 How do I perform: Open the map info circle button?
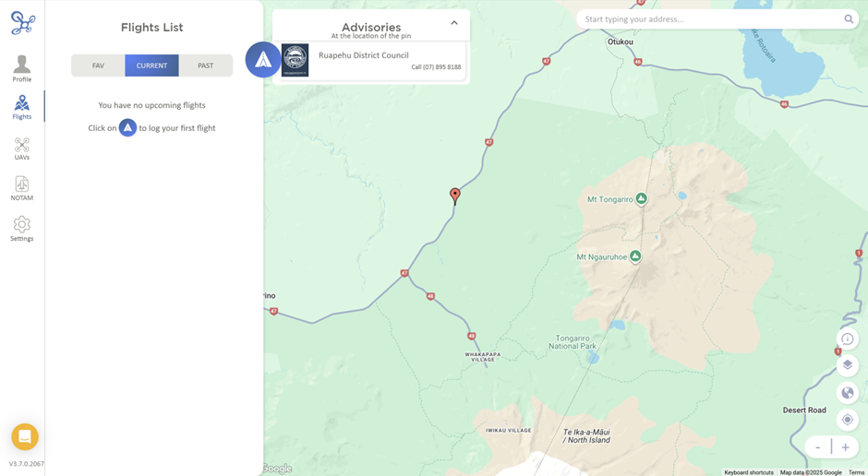click(x=848, y=339)
